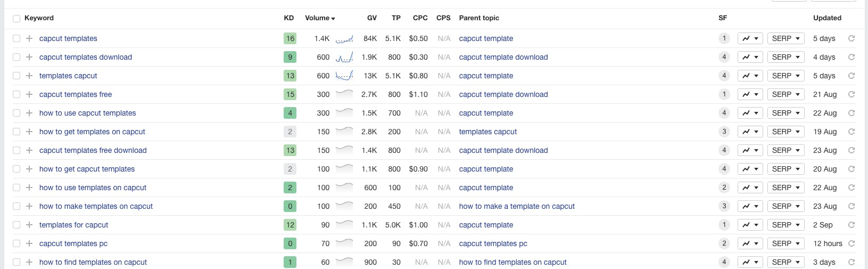
Task: View volume sparkline for 'templates capcut'
Action: (344, 76)
